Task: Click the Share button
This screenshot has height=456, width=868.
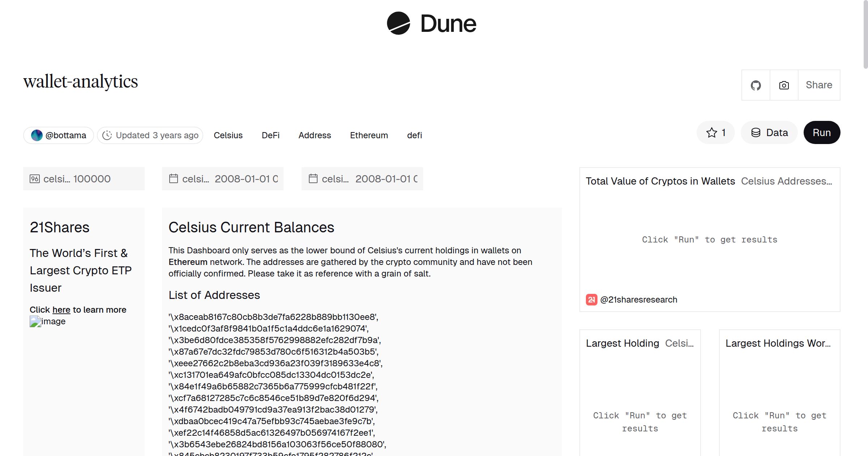Action: [818, 85]
